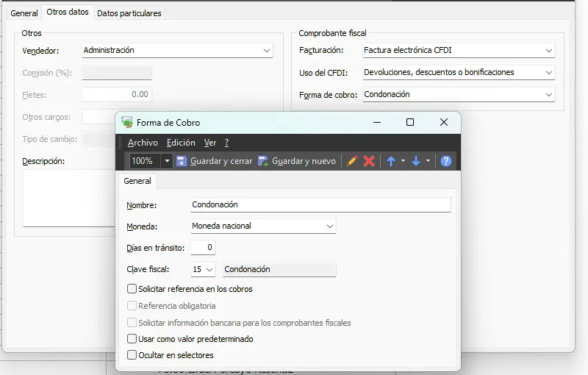Screen dimensions: 588x375
Task: Toggle Ocultar en selectores checkbox
Action: tap(132, 355)
